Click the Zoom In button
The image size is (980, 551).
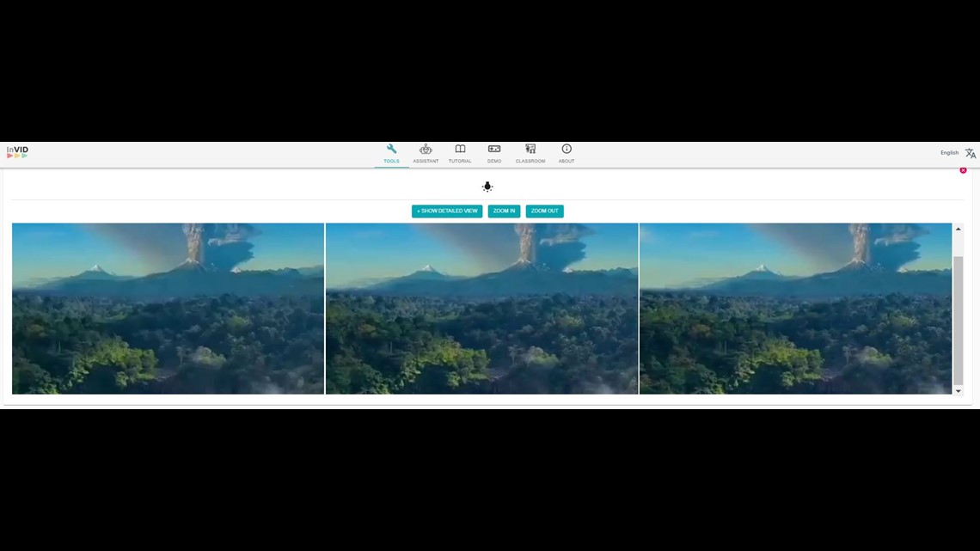[x=504, y=211]
